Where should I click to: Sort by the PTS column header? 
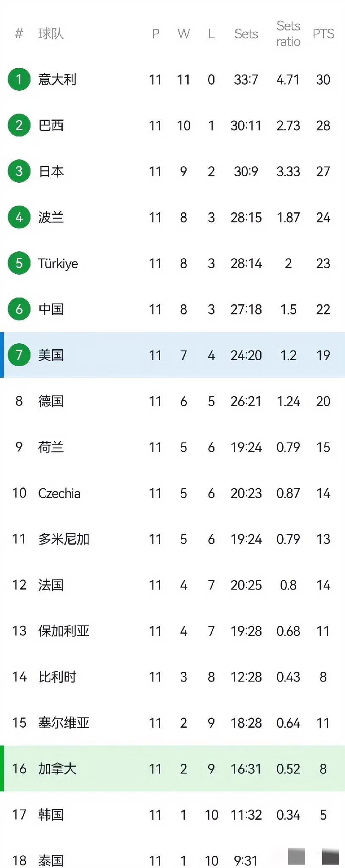tap(323, 33)
